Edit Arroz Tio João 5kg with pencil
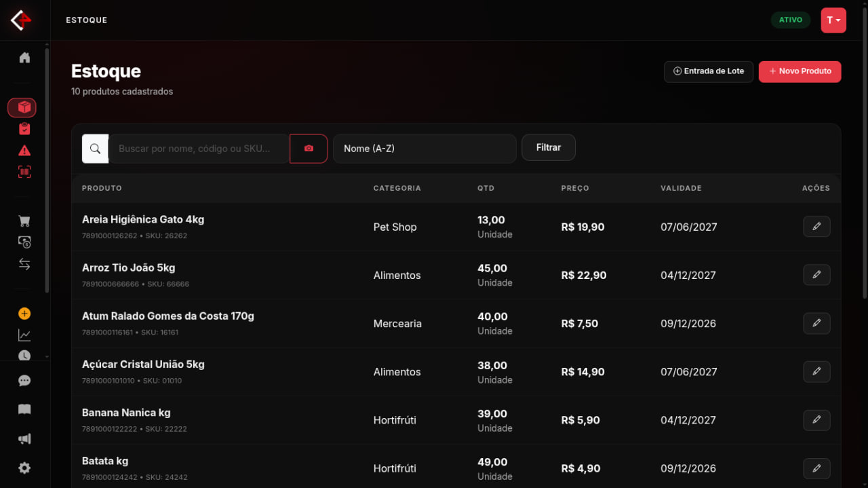 click(816, 275)
